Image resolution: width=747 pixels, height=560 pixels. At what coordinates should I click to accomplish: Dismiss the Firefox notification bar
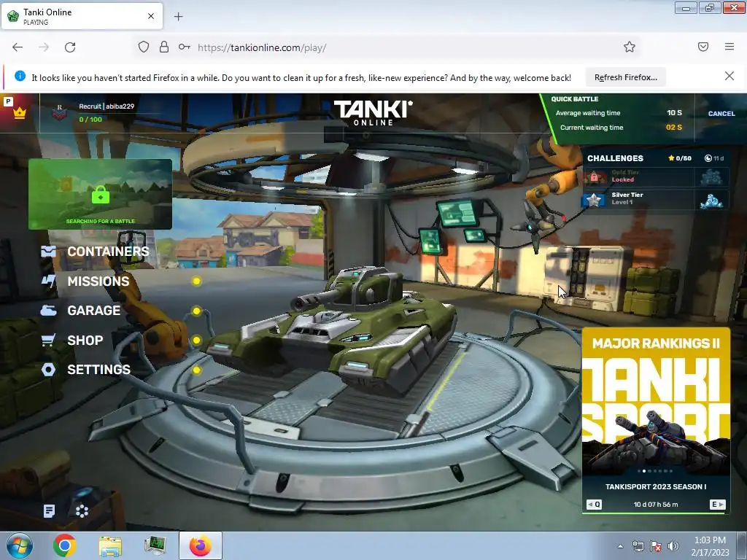click(729, 76)
